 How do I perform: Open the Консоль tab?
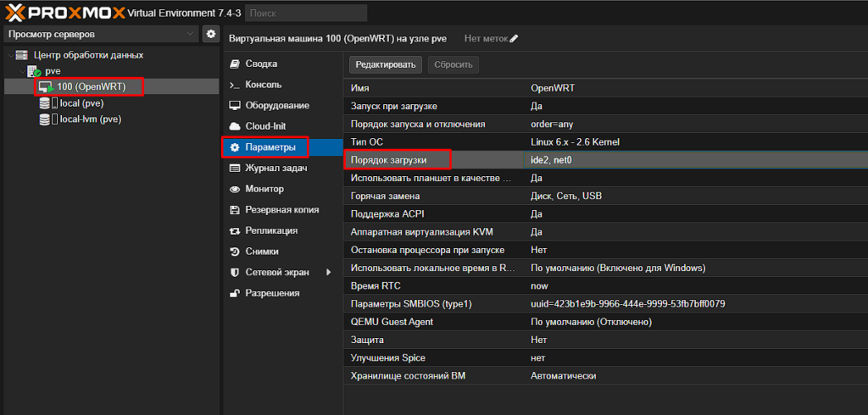283,85
